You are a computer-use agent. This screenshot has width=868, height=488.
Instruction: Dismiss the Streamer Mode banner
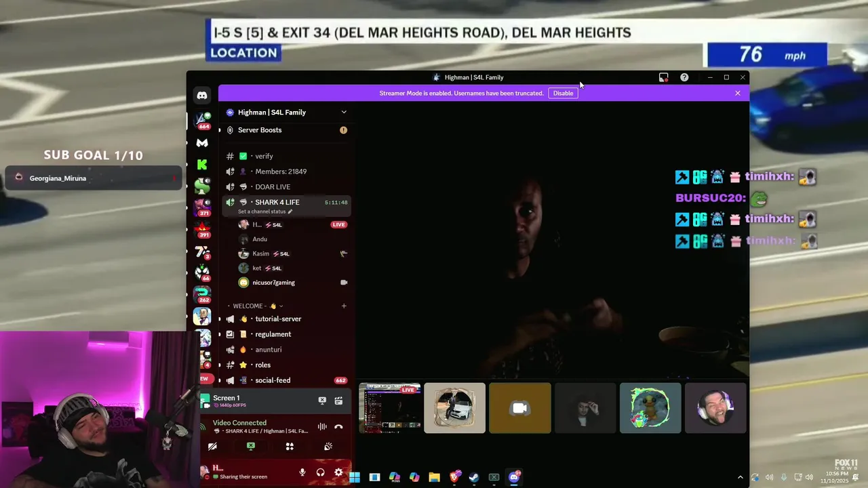click(738, 93)
